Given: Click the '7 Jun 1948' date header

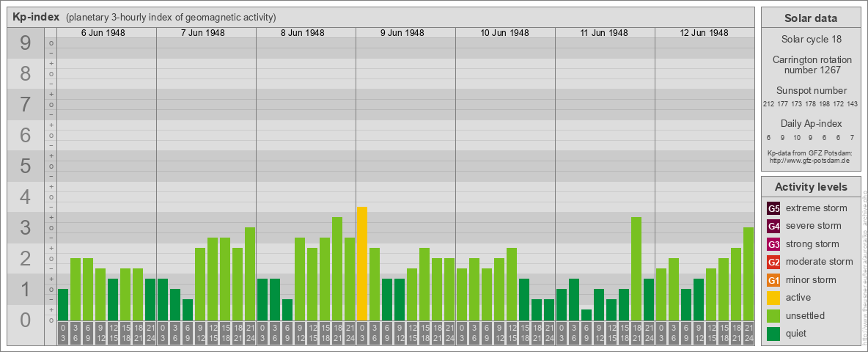Looking at the screenshot, I should (202, 33).
